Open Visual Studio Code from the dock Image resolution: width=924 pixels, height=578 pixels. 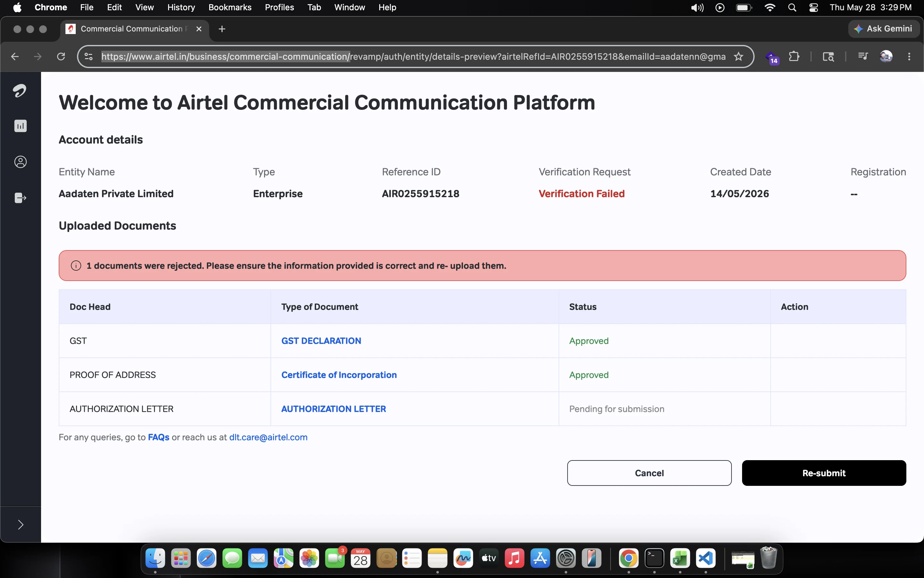pos(706,558)
